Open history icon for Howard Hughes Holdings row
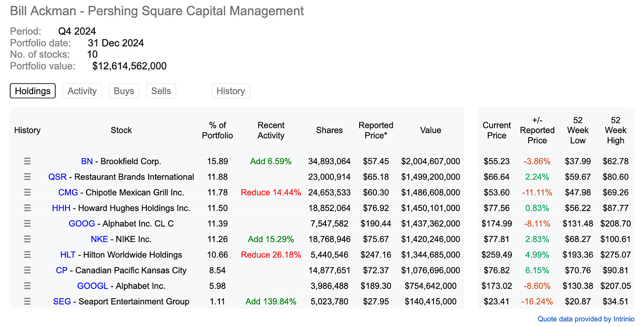 pos(27,208)
